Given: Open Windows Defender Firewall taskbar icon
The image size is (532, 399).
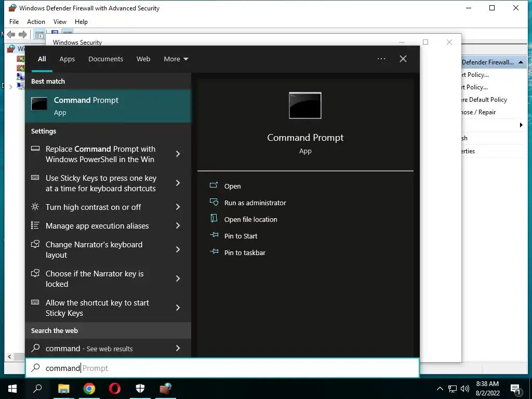Looking at the screenshot, I should pos(166,389).
